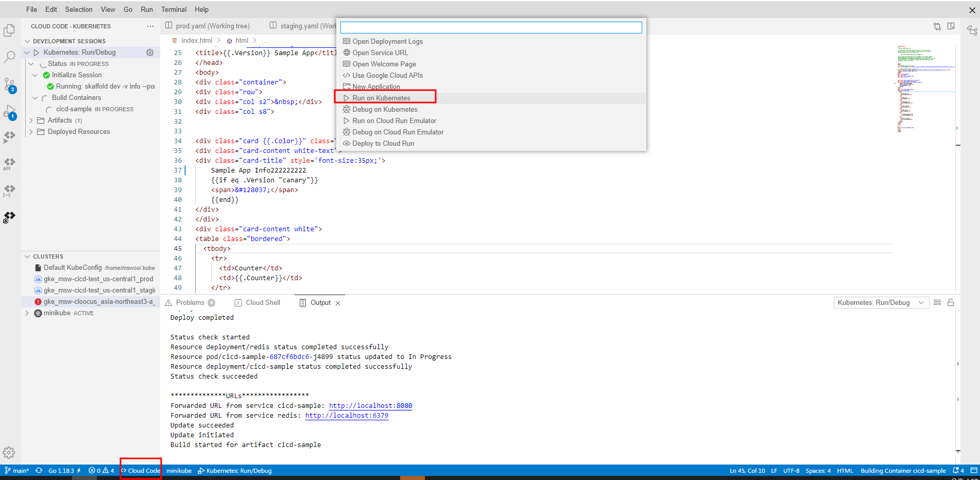The image size is (980, 480).
Task: Open the Search view icon
Action: [x=9, y=57]
